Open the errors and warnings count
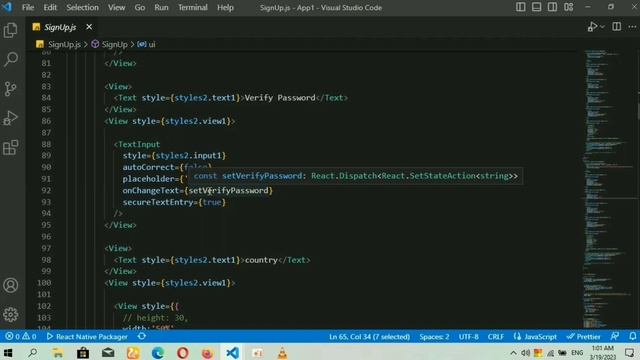This screenshot has width=640, height=360. pyautogui.click(x=20, y=337)
